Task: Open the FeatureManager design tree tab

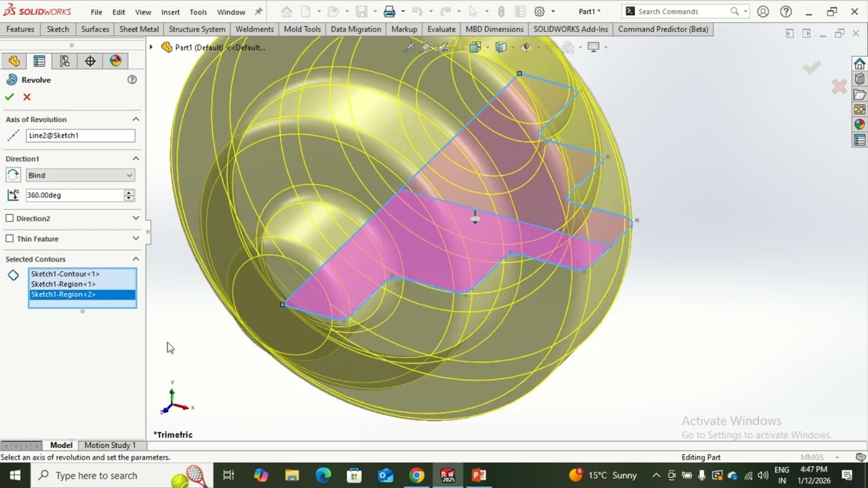Action: pyautogui.click(x=14, y=61)
